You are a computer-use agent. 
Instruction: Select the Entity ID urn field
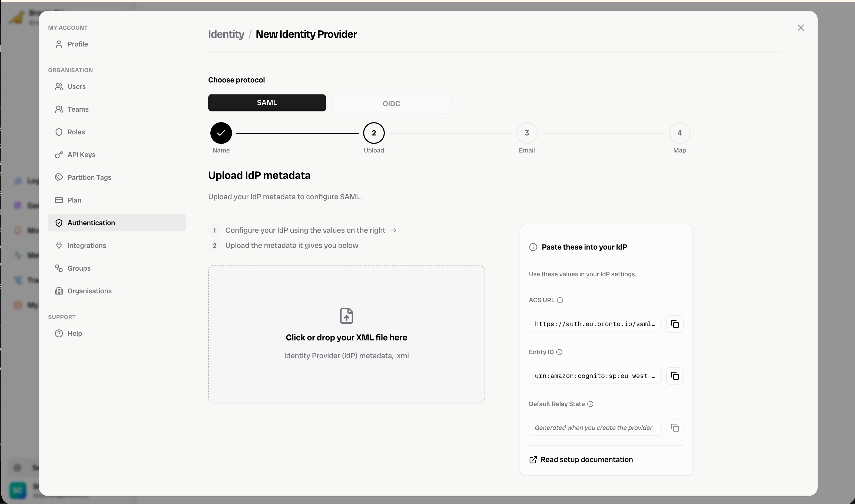click(x=595, y=376)
